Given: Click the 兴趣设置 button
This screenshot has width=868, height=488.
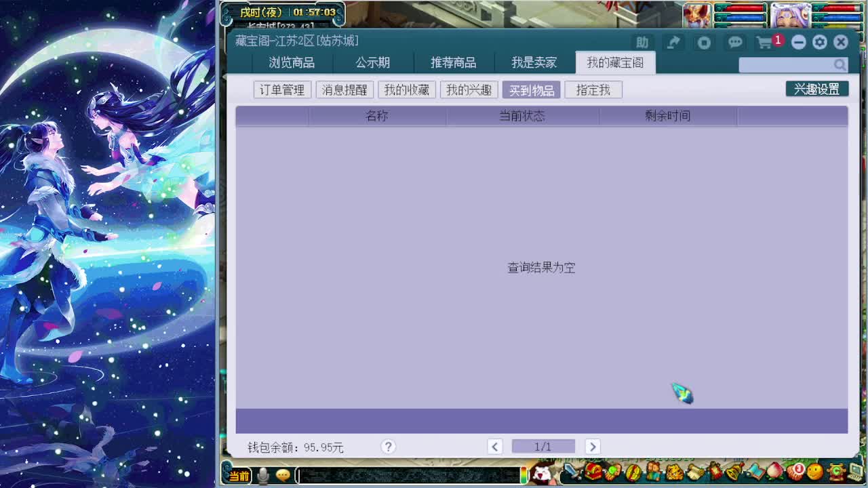Looking at the screenshot, I should (x=817, y=89).
